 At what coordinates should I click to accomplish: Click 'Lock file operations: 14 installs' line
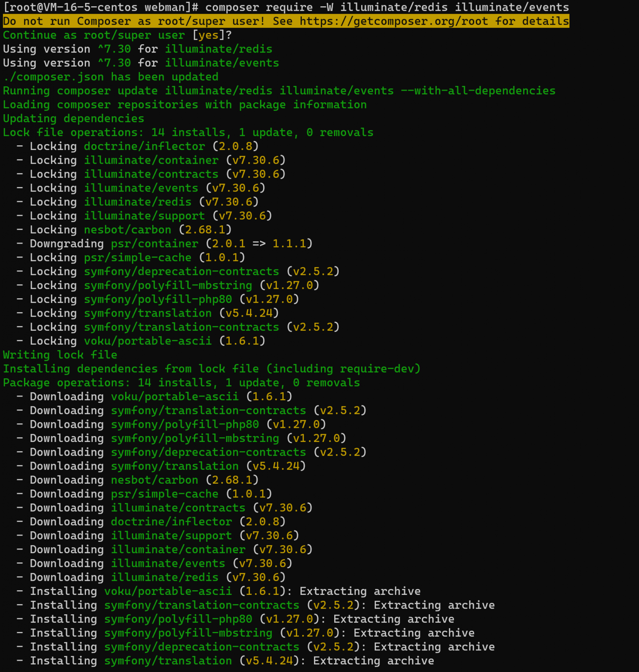[x=188, y=133]
